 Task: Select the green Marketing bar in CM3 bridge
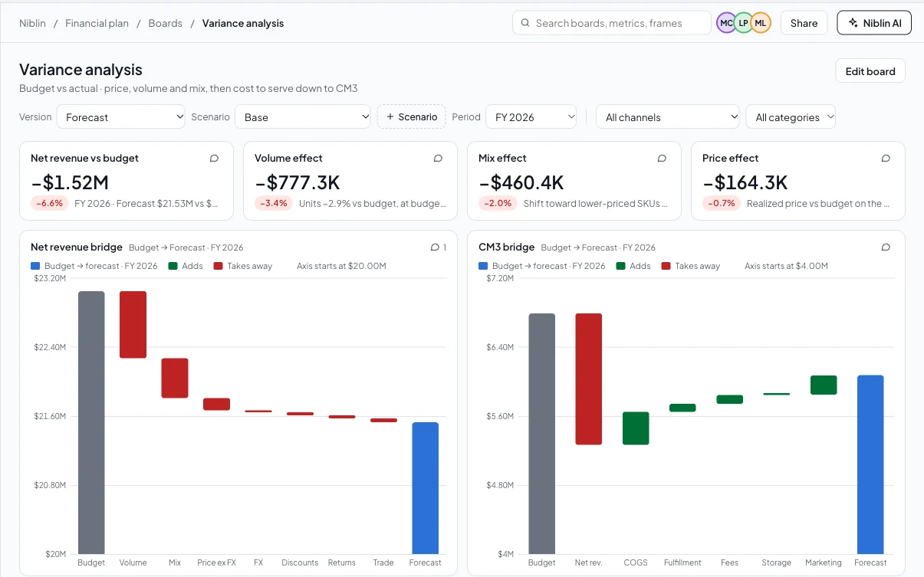(824, 385)
